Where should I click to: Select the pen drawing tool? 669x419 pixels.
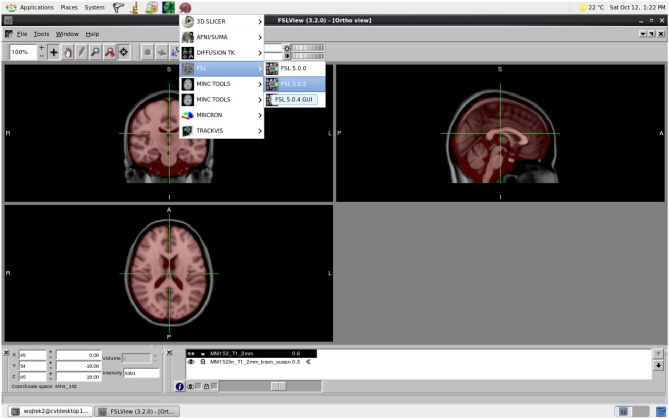click(x=82, y=51)
